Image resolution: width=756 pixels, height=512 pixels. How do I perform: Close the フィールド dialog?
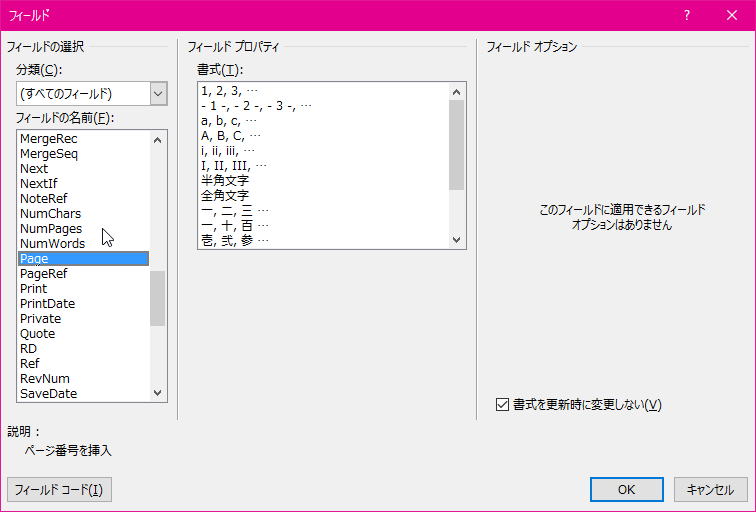coord(732,15)
